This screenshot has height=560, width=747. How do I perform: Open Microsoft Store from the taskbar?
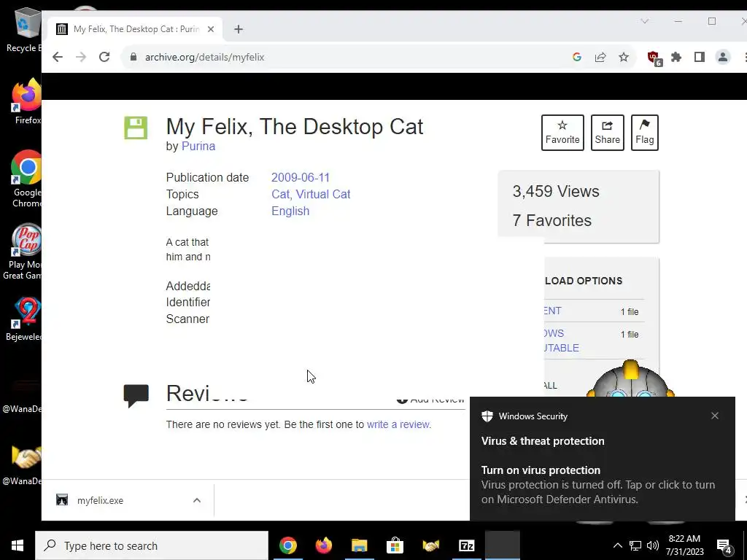pyautogui.click(x=395, y=545)
